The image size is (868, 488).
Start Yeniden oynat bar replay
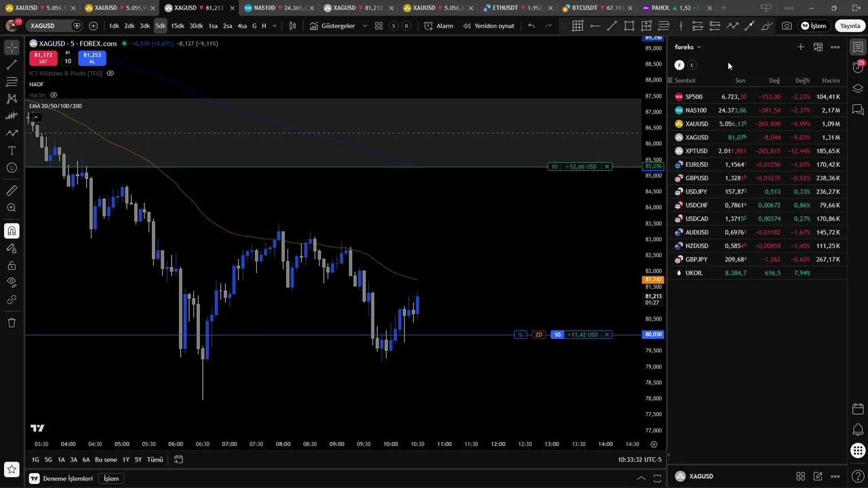pos(488,26)
